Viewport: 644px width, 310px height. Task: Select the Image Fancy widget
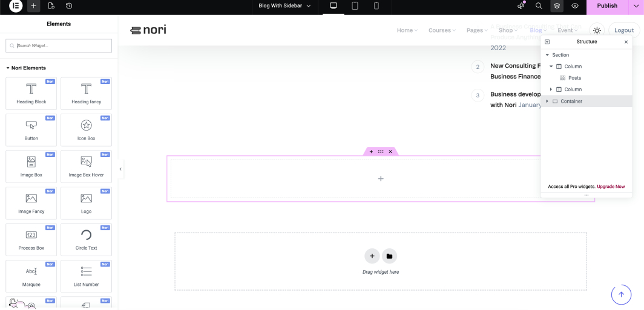coord(31,203)
